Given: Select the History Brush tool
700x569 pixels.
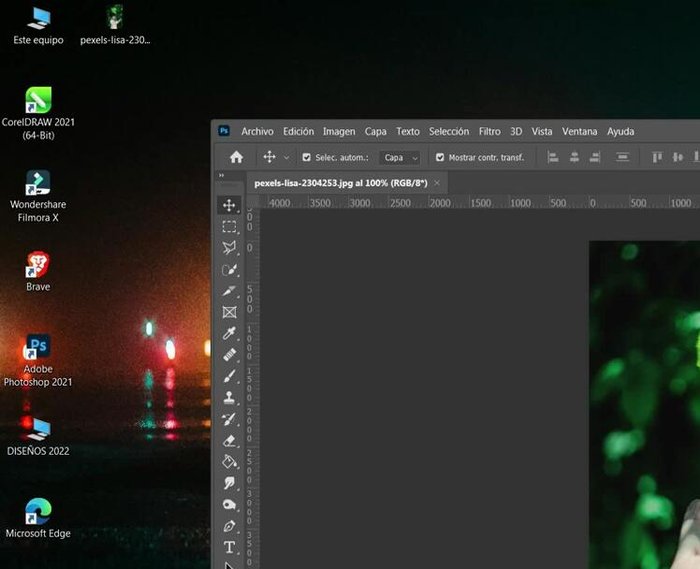Looking at the screenshot, I should pyautogui.click(x=229, y=419).
